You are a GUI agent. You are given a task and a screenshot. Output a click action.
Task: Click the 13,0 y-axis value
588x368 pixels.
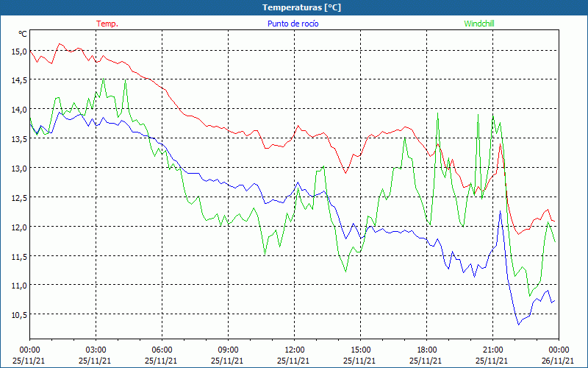[x=19, y=169]
